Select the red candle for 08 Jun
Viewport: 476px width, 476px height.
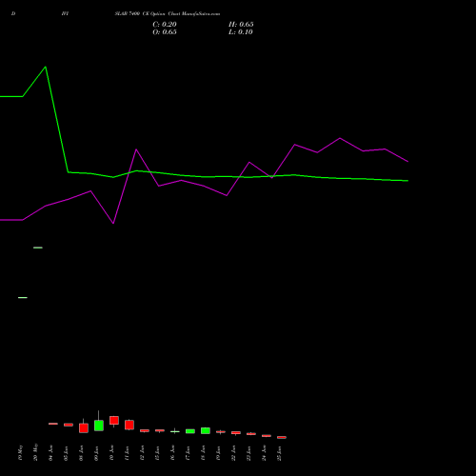(84, 427)
